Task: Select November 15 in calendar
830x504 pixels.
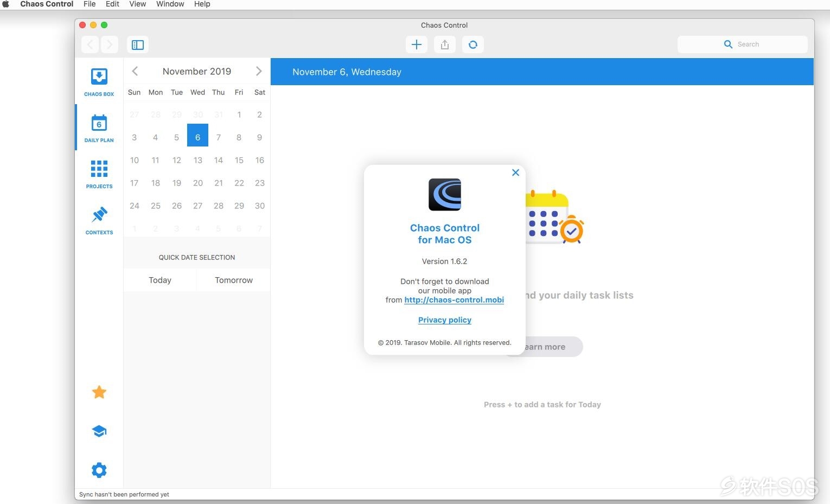Action: (239, 160)
